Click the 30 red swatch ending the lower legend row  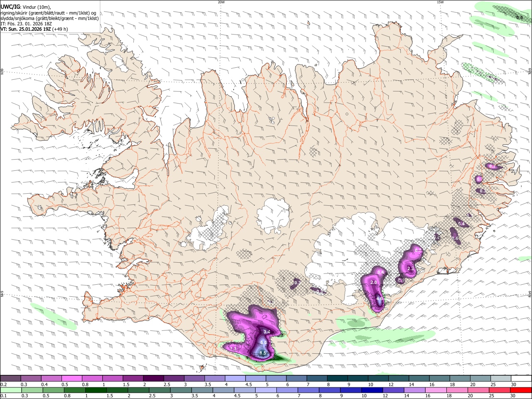[x=521, y=390]
